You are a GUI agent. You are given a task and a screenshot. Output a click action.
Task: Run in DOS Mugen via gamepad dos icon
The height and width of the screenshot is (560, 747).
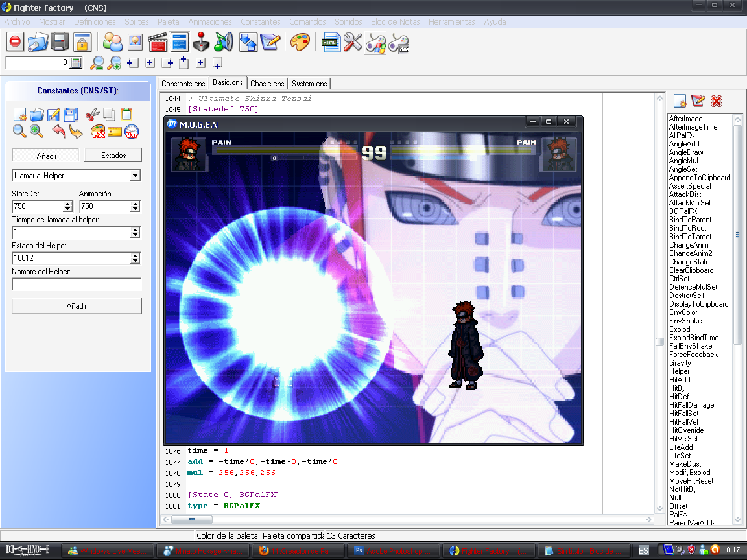(399, 43)
